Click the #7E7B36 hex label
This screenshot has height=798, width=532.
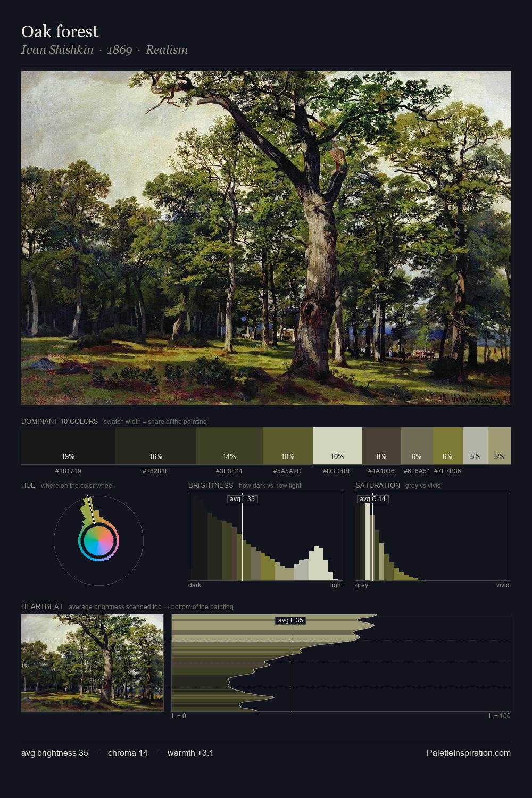click(x=447, y=471)
